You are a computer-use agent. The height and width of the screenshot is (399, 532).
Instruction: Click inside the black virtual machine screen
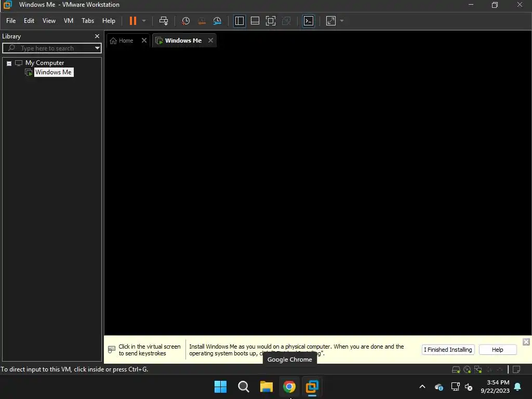317,192
